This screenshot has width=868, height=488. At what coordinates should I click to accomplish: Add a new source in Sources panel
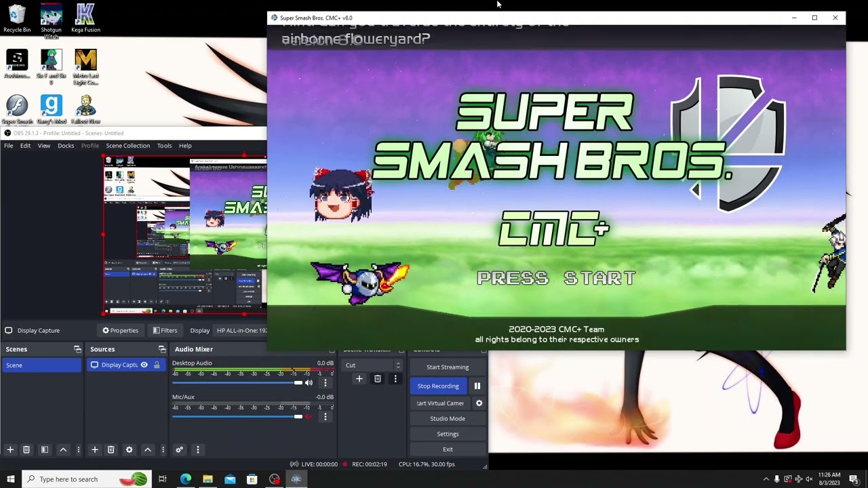tap(95, 449)
